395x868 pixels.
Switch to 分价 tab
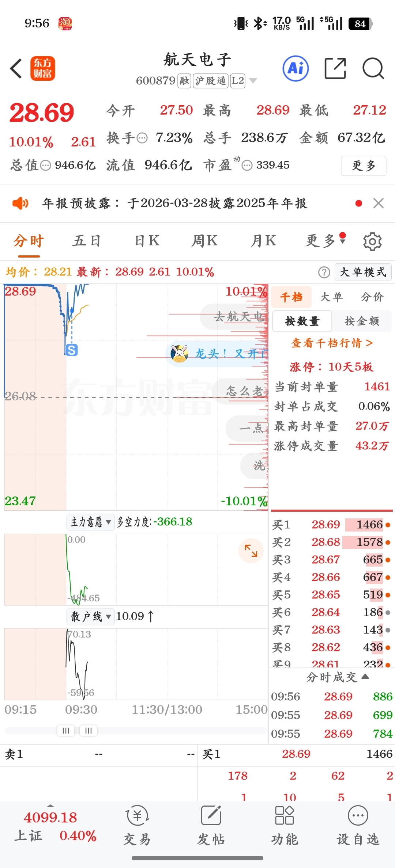click(x=372, y=297)
